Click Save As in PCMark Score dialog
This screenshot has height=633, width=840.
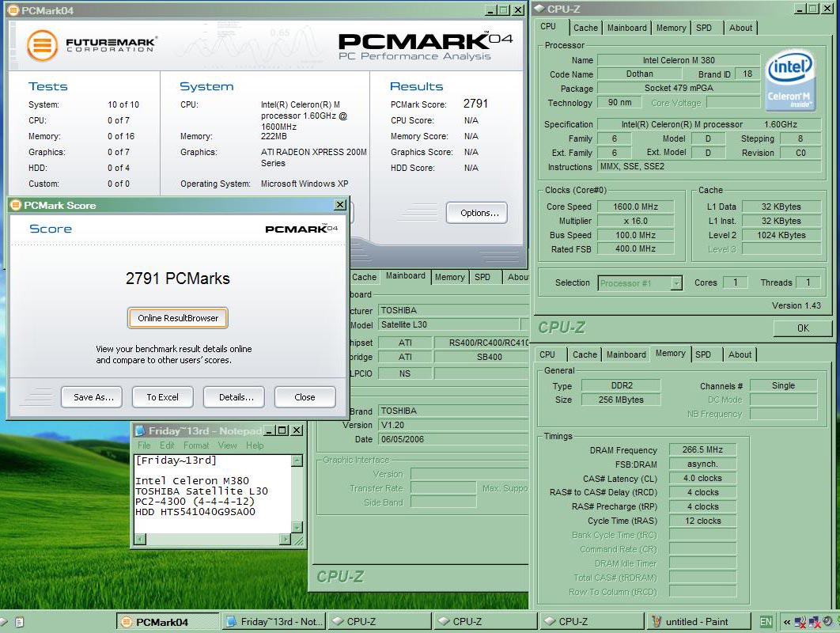[x=92, y=397]
